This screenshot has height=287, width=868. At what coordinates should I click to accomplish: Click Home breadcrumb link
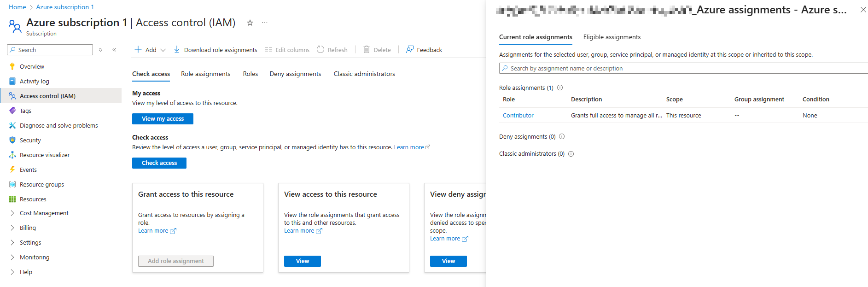pyautogui.click(x=17, y=7)
